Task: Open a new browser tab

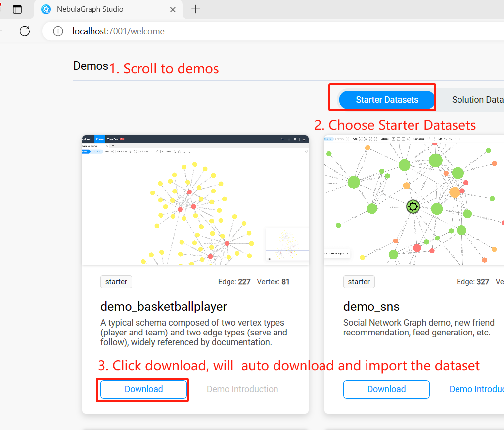Action: coord(195,9)
